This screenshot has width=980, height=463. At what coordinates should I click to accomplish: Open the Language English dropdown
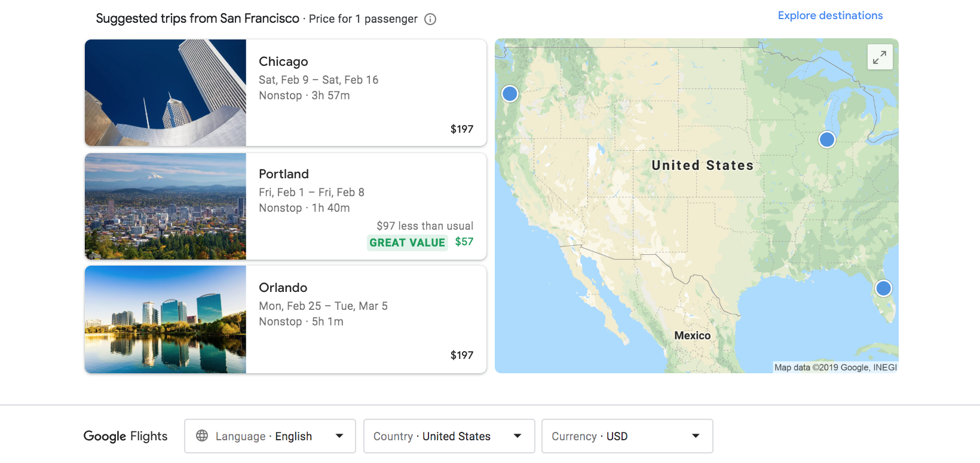coord(270,436)
